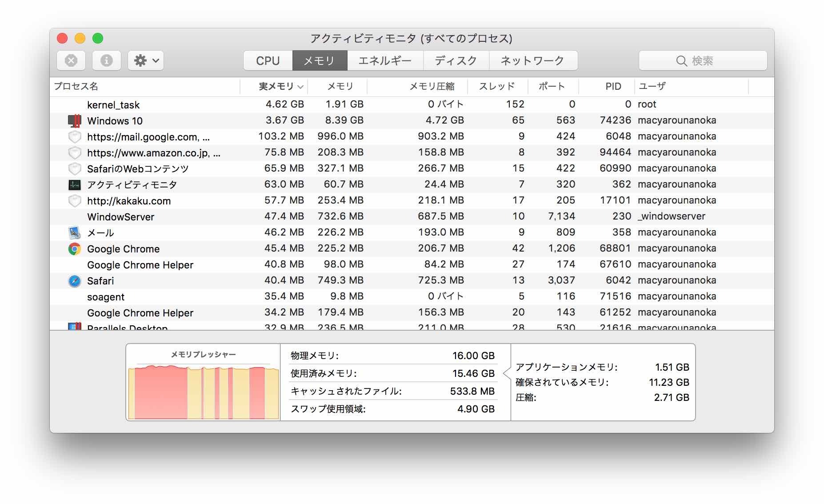824x504 pixels.
Task: Click the shield icon beside SafariのWebコンテンツ
Action: [74, 168]
